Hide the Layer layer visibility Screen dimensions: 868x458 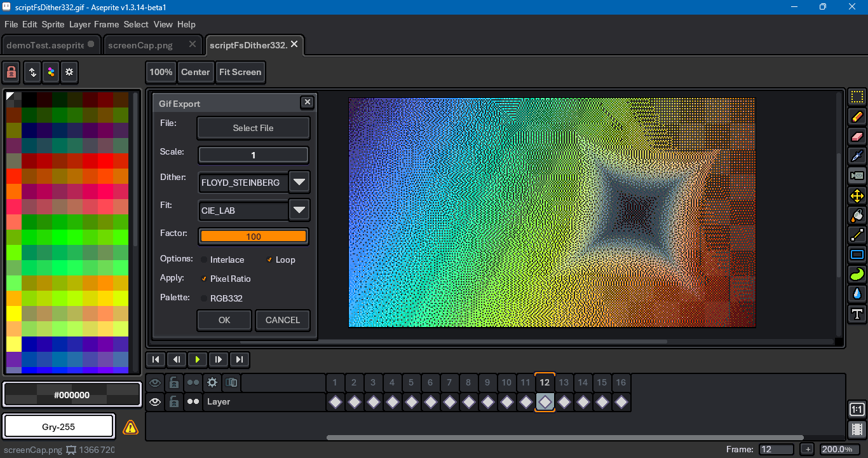click(x=155, y=401)
